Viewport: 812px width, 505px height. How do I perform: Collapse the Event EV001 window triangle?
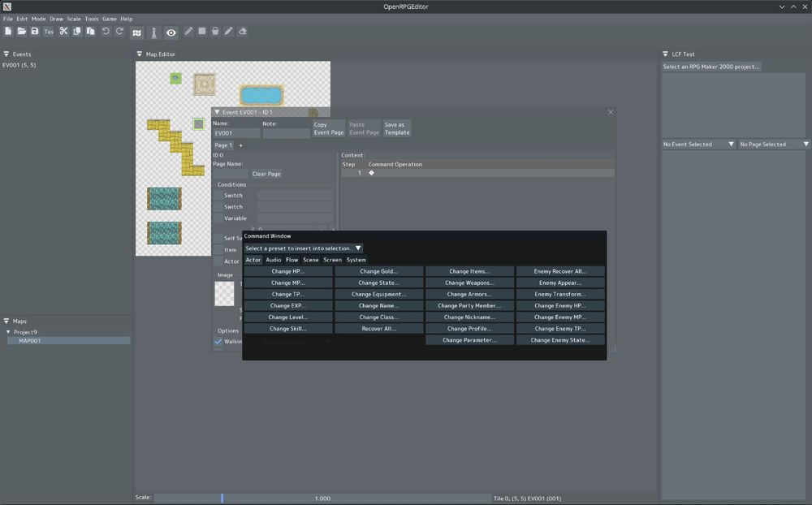tap(217, 112)
